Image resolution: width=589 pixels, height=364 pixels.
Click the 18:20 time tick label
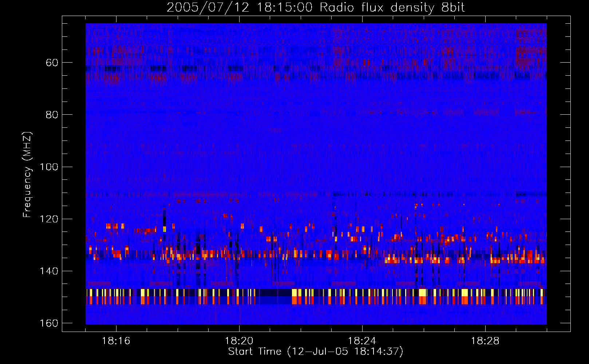239,341
